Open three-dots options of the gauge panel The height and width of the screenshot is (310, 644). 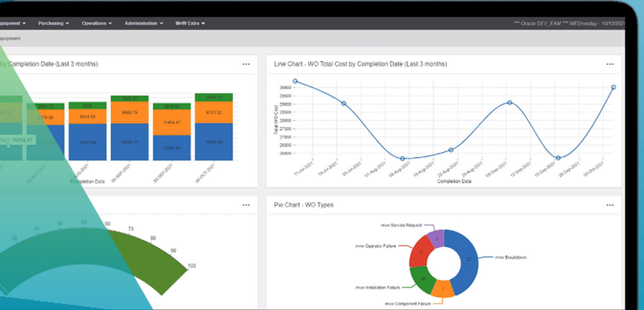[246, 205]
